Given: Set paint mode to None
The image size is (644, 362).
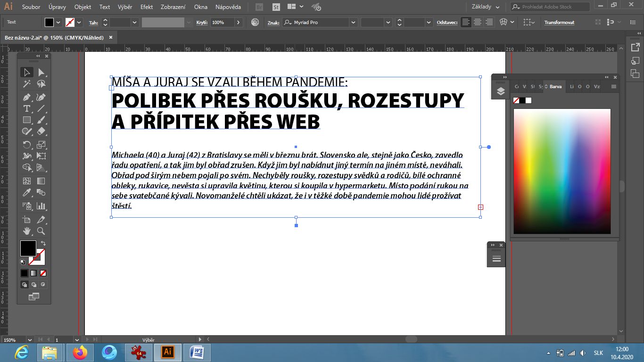Looking at the screenshot, I should (x=43, y=273).
